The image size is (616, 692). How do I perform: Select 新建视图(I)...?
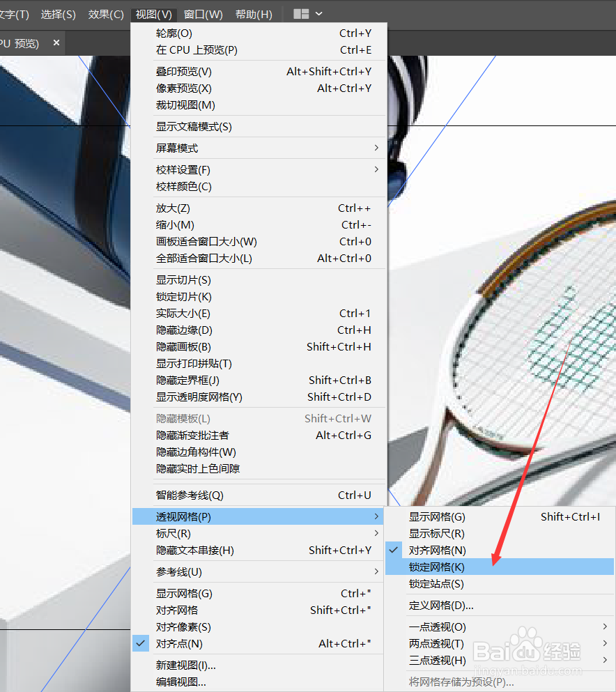click(x=259, y=665)
